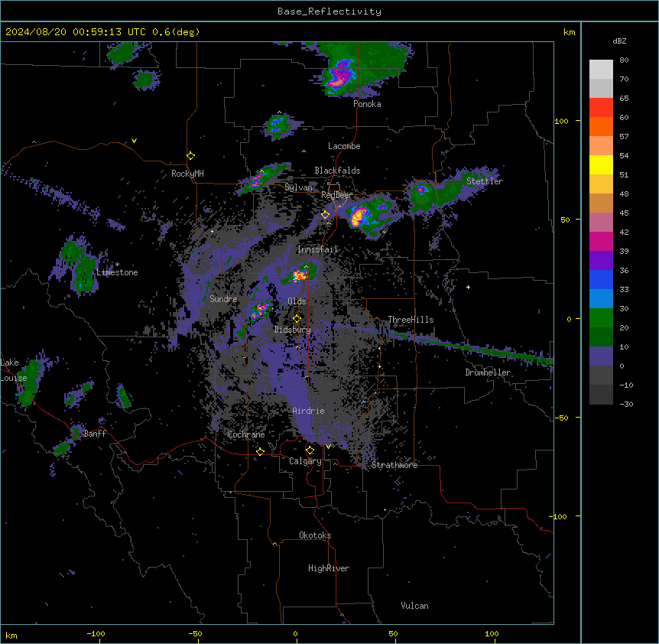The image size is (659, 644).
Task: Click the Banff town label
Action: (x=95, y=434)
